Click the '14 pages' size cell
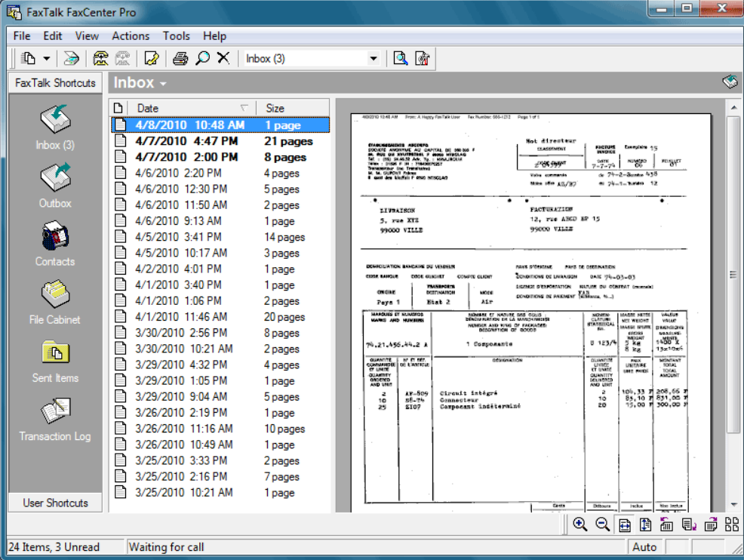 284,237
